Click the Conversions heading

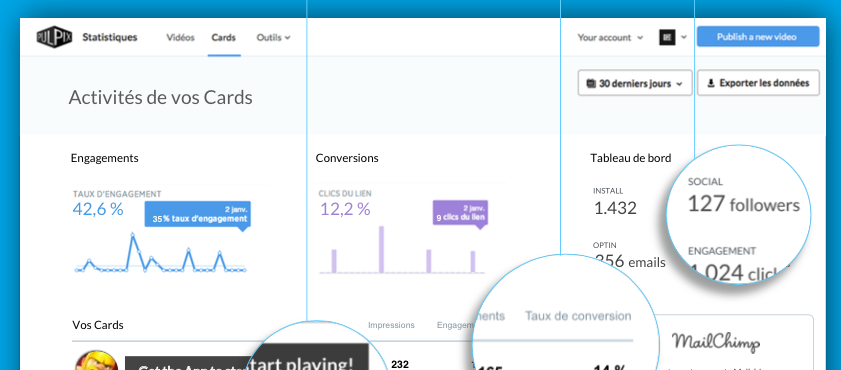(347, 158)
